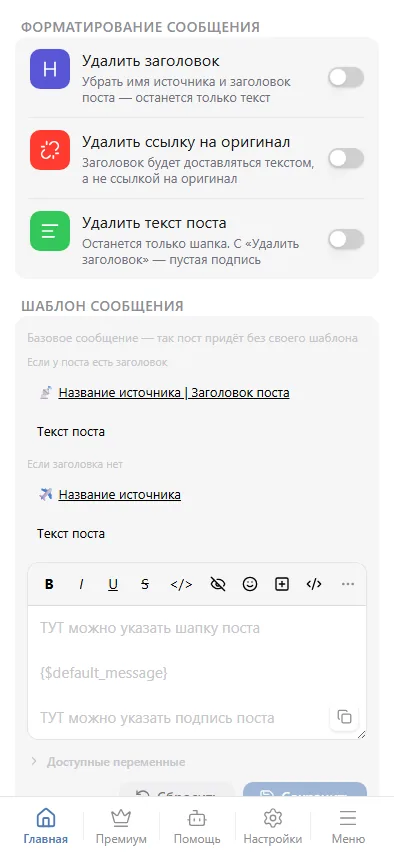Click the pin emoji before header link

(46, 392)
